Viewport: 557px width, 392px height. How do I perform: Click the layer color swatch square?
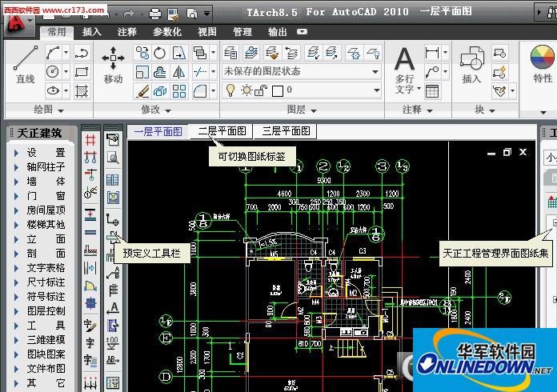click(x=278, y=91)
